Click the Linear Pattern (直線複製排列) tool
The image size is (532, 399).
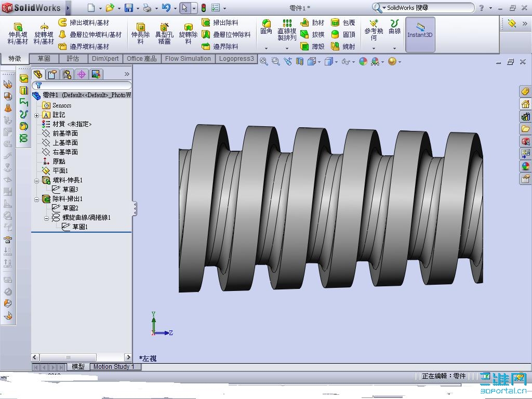click(x=287, y=30)
